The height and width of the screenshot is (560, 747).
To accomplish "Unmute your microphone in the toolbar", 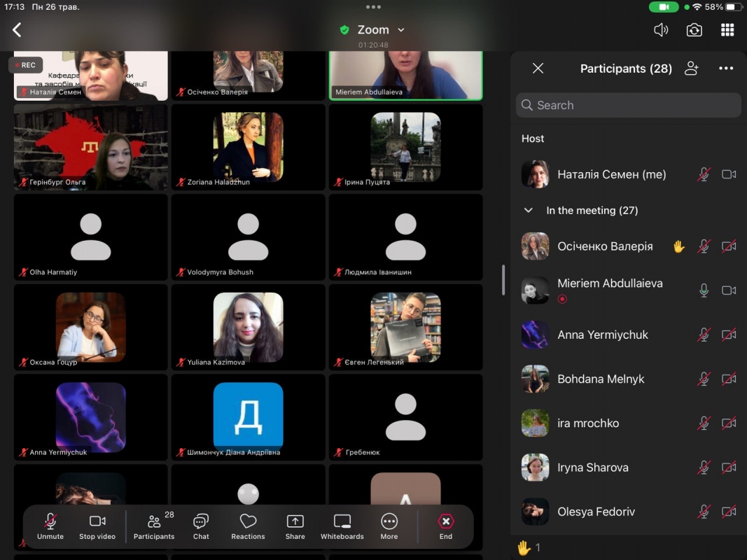I will click(50, 526).
